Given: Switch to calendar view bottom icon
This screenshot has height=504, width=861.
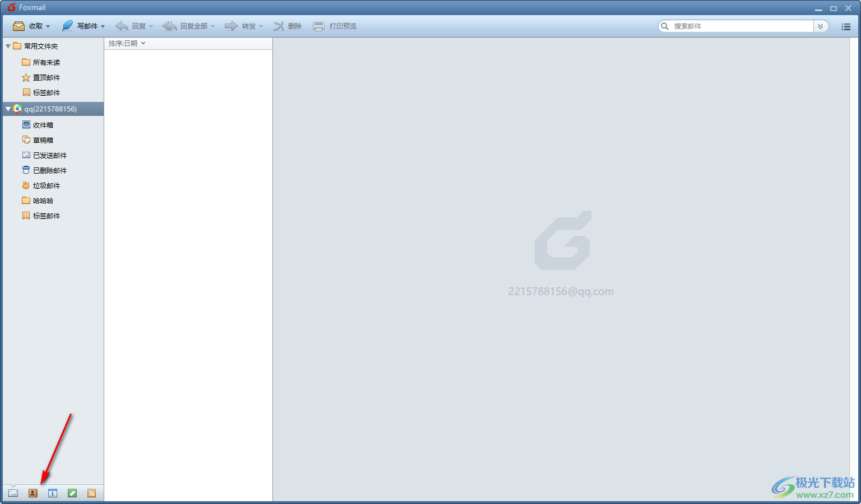Looking at the screenshot, I should tap(52, 493).
